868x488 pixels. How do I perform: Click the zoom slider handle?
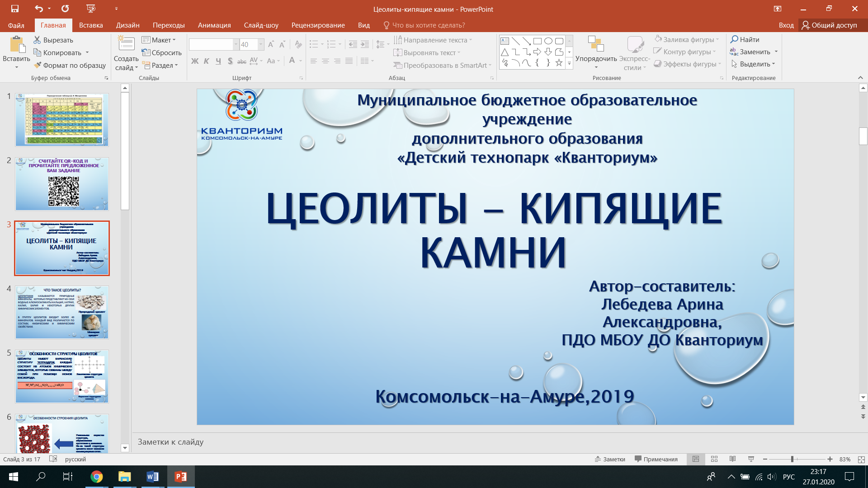point(792,459)
